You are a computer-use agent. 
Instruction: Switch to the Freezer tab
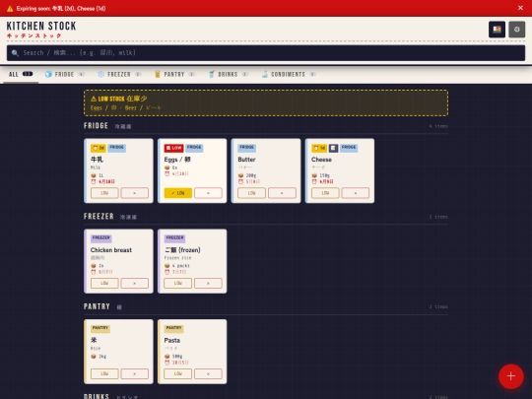[119, 74]
